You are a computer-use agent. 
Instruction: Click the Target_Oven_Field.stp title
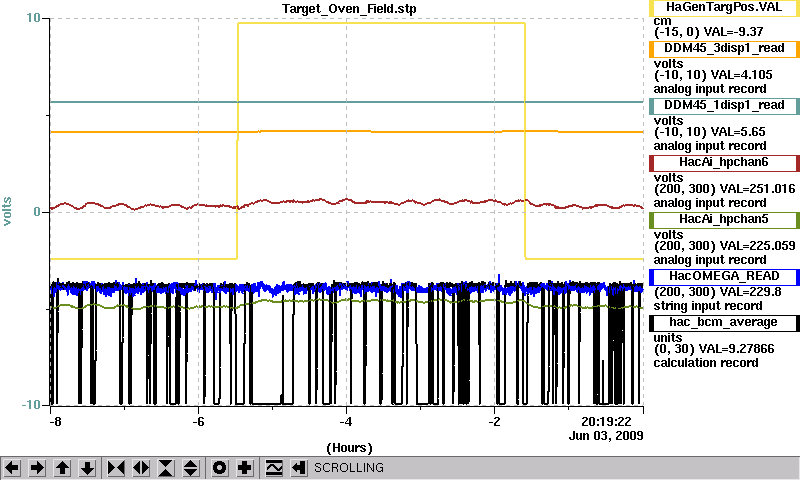pos(349,9)
